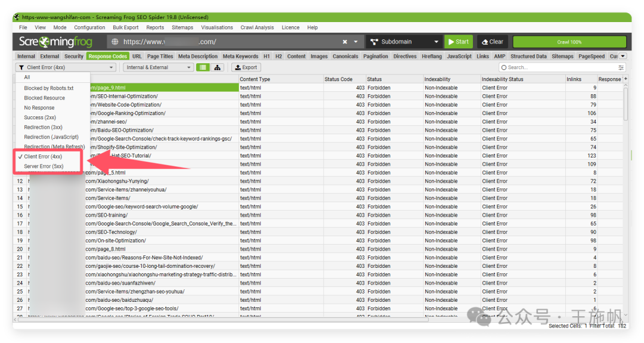Clear the URL with the X icon

(x=345, y=42)
